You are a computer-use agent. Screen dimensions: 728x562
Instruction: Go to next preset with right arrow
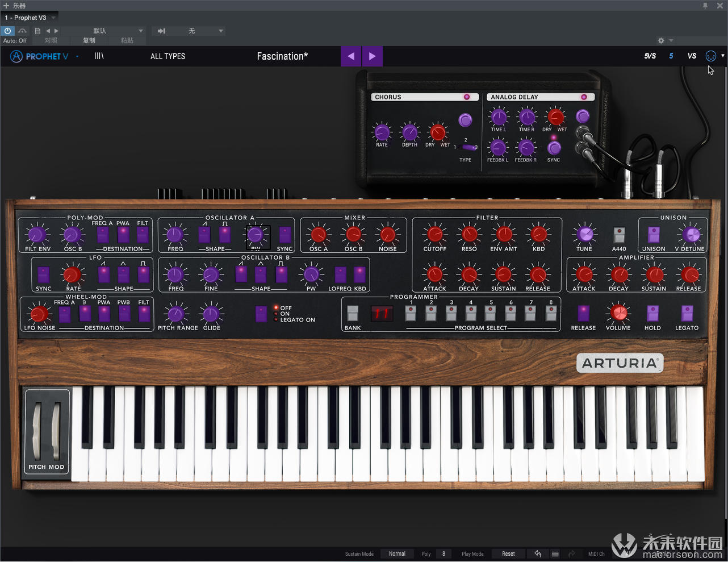point(372,56)
